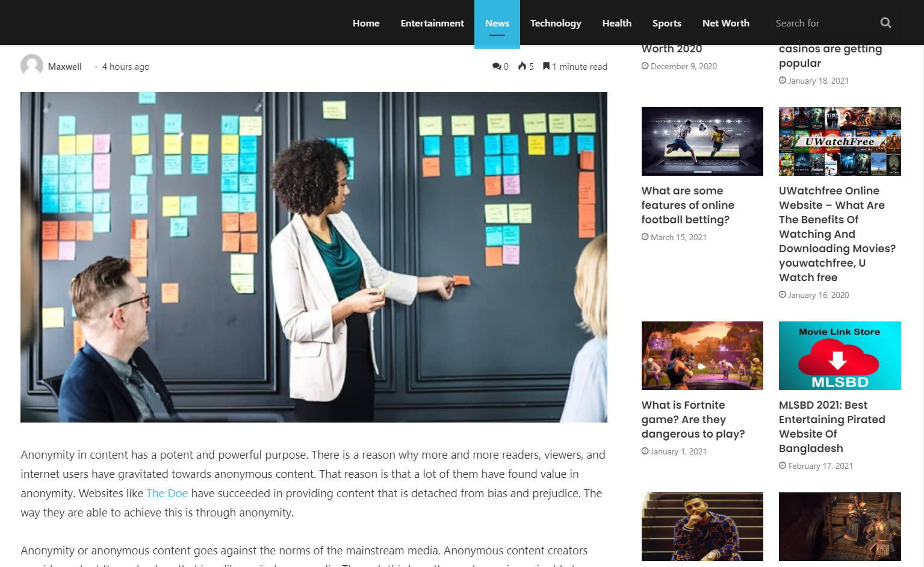The image size is (924, 567).
Task: Open the football betting article thumbnail
Action: pyautogui.click(x=702, y=141)
